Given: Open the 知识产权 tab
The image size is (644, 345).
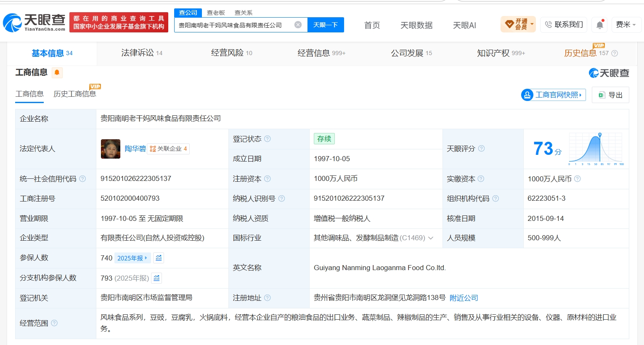Looking at the screenshot, I should (501, 53).
